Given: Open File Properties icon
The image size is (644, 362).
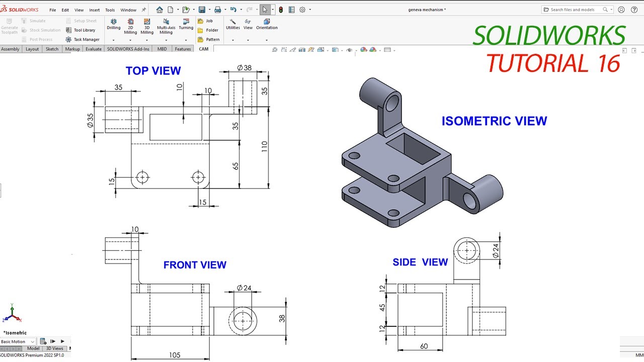Looking at the screenshot, I should (291, 10).
